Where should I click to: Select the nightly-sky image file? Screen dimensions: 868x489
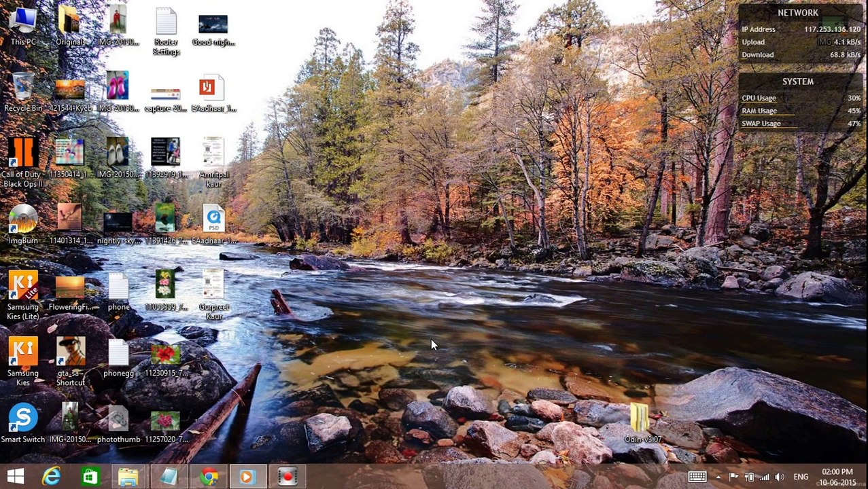click(x=118, y=225)
